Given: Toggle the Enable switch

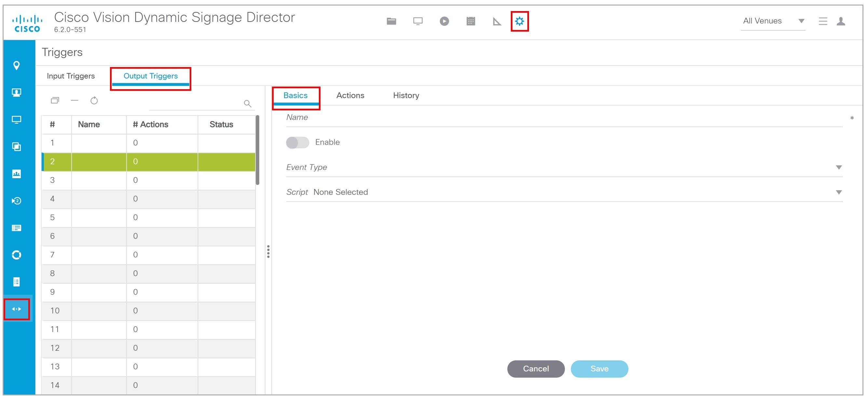Looking at the screenshot, I should (x=298, y=142).
